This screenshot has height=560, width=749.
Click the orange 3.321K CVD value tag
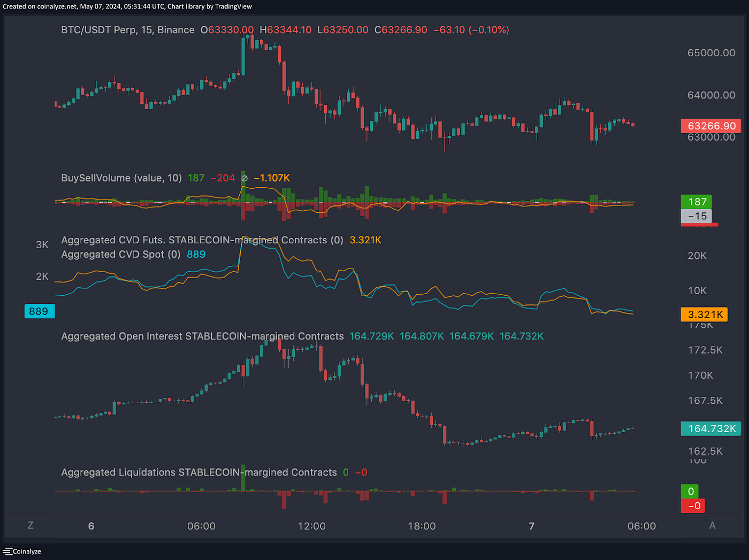pyautogui.click(x=704, y=314)
